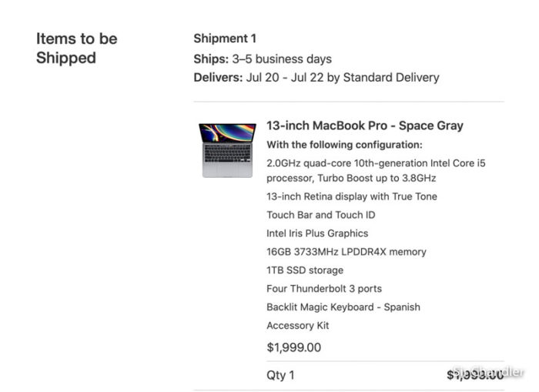Select the Four Thunderbolt 3 ports line
This screenshot has width=539, height=392.
(324, 289)
